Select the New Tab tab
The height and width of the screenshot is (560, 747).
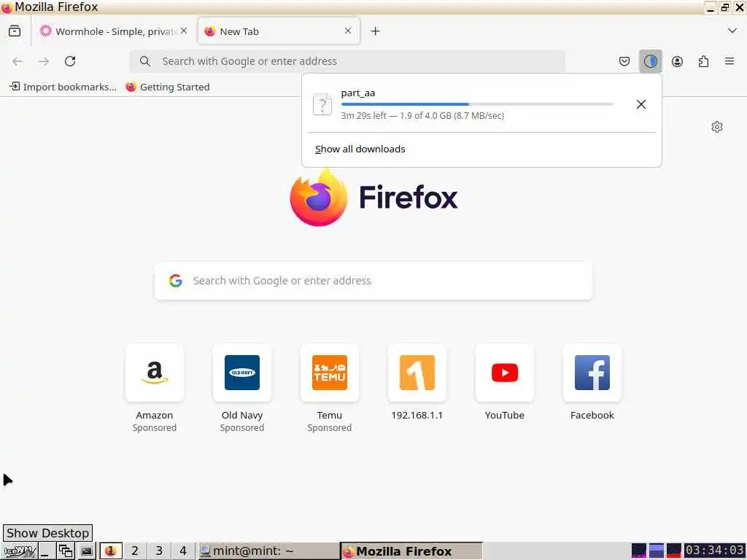pyautogui.click(x=279, y=31)
